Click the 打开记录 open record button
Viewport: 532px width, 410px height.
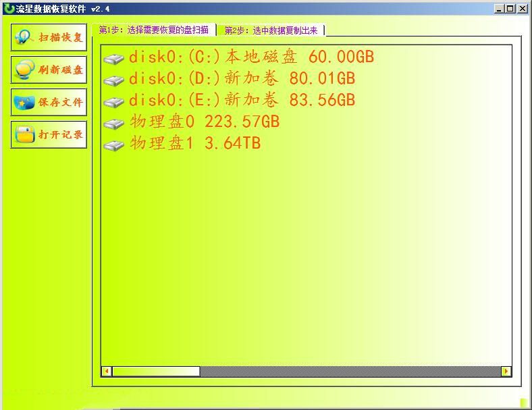click(x=49, y=134)
